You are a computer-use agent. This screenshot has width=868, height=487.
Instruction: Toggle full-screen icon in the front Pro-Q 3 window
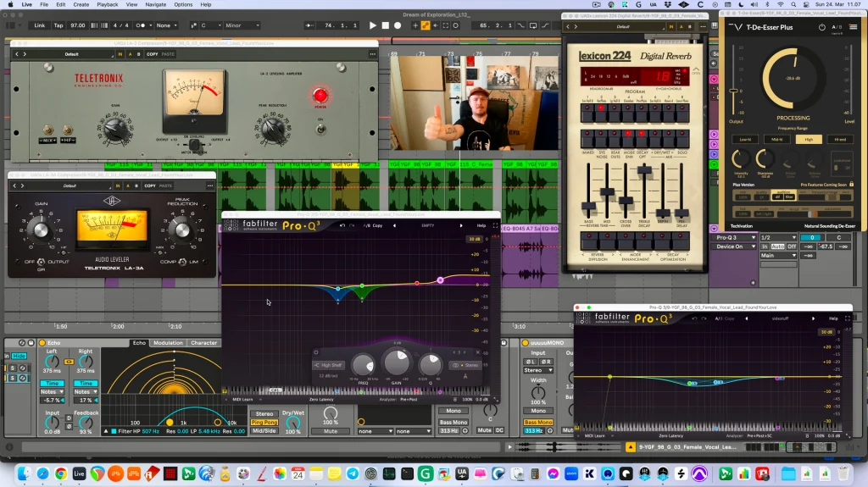click(x=495, y=225)
